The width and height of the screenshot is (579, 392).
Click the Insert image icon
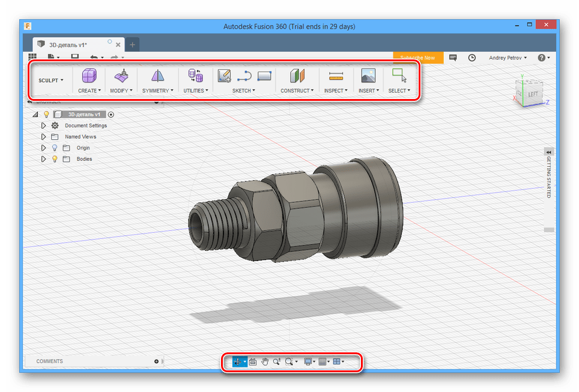pos(368,76)
